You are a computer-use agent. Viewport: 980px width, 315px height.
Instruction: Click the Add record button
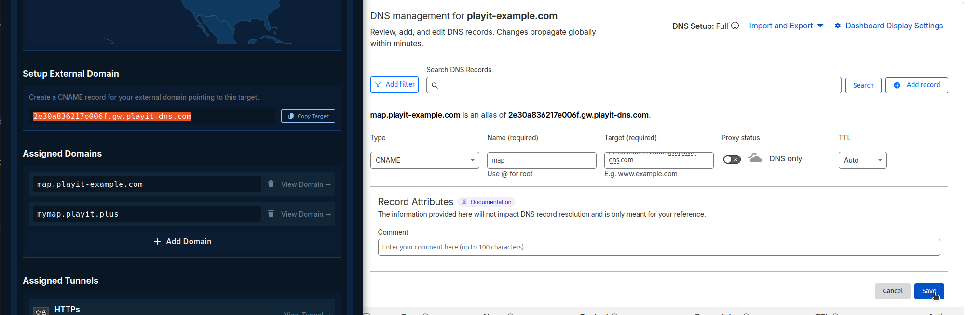click(916, 85)
